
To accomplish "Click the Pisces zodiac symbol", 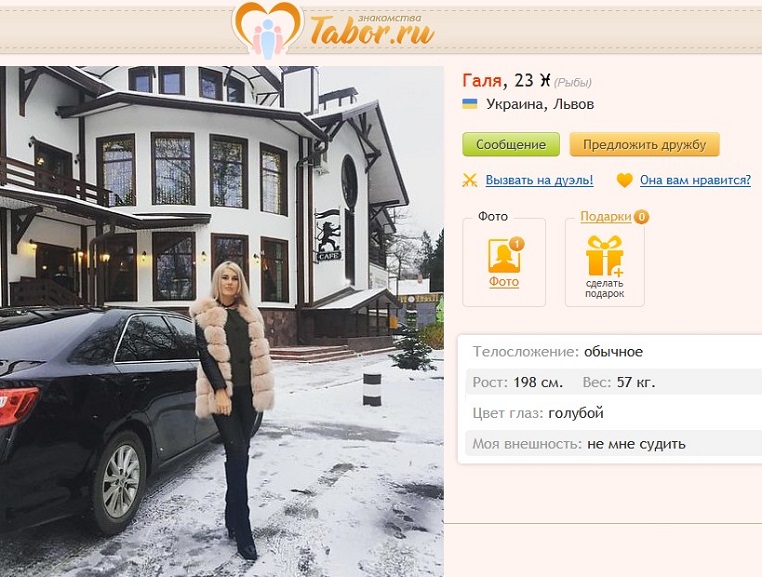I will 546,80.
